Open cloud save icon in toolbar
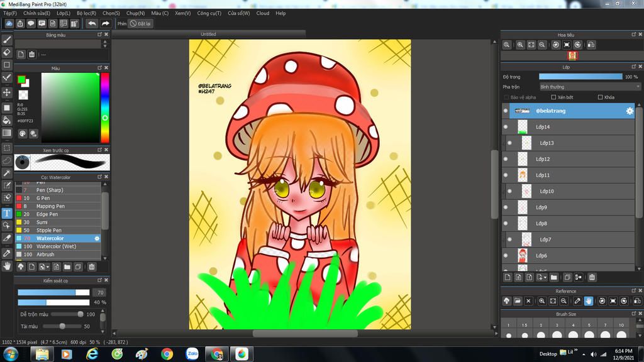 9,23
